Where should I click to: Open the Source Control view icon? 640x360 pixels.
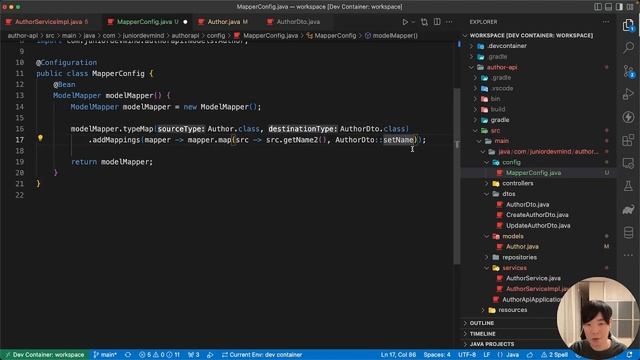tap(628, 71)
